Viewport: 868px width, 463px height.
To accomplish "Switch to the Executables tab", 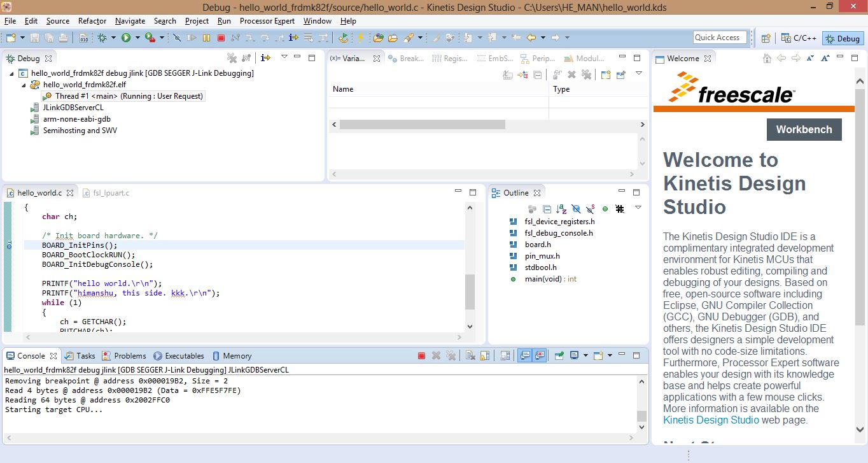I will tap(179, 356).
